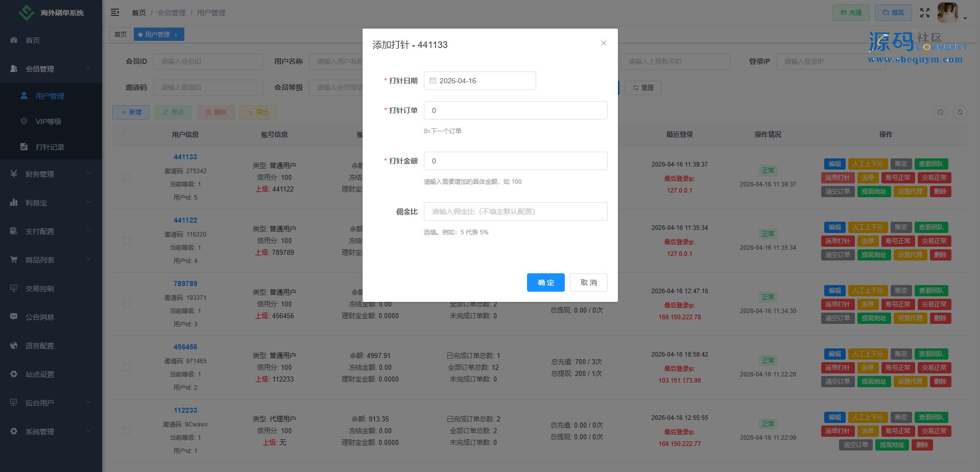This screenshot has width=980, height=472.
Task: Click the table refresh circular icon
Action: coord(960,112)
